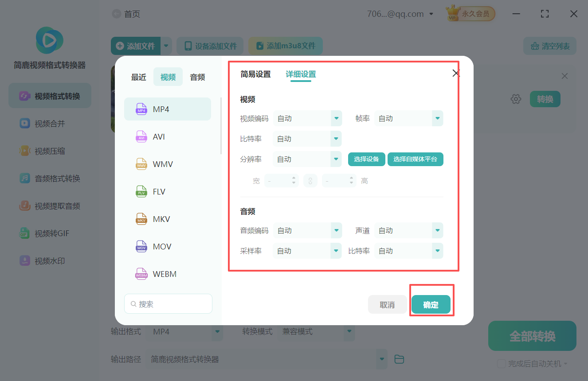
Task: Open the 视频转GIF converter
Action: point(49,233)
